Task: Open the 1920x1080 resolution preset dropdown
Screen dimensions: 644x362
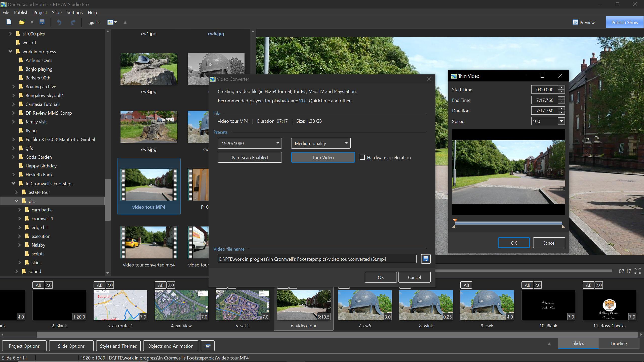Action: pos(250,143)
